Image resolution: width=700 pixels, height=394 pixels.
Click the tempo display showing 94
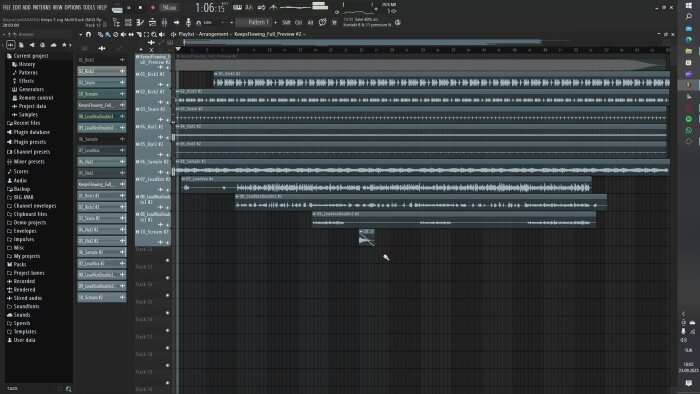(x=169, y=8)
